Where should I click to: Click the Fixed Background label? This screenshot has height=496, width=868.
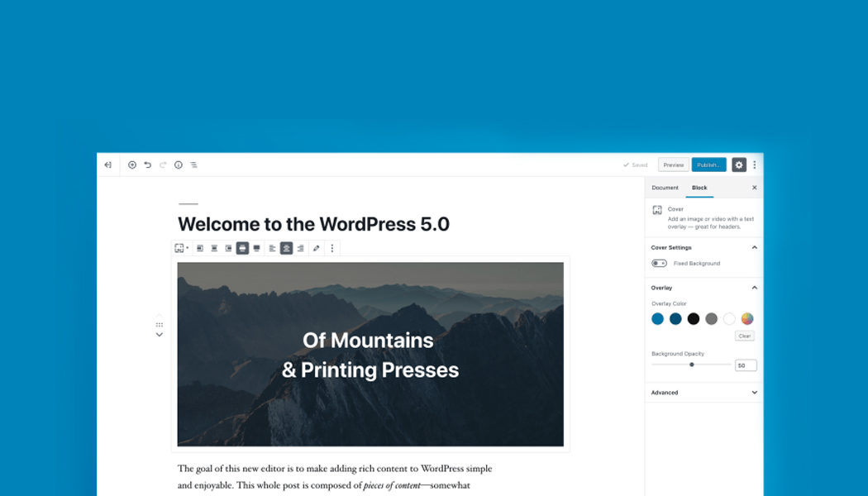click(x=696, y=264)
